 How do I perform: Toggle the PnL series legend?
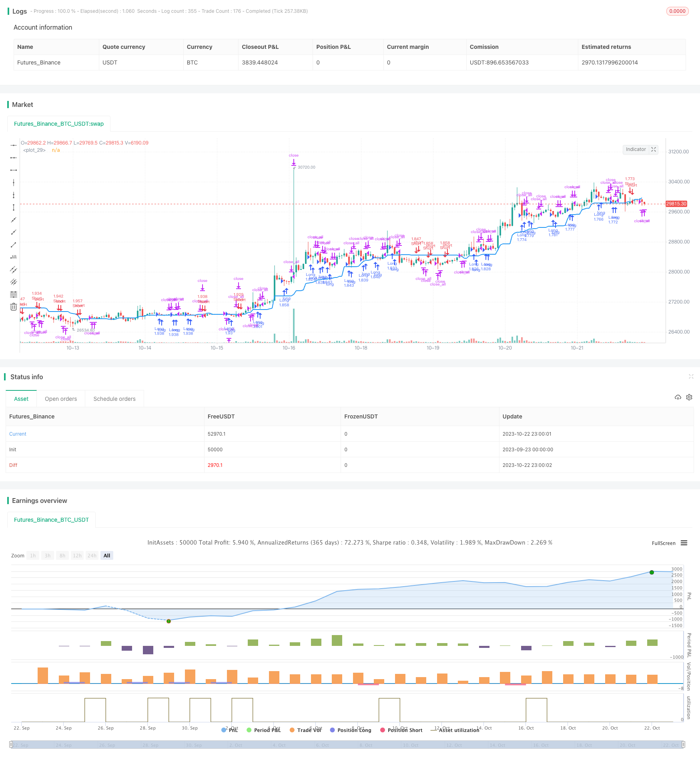[x=230, y=730]
